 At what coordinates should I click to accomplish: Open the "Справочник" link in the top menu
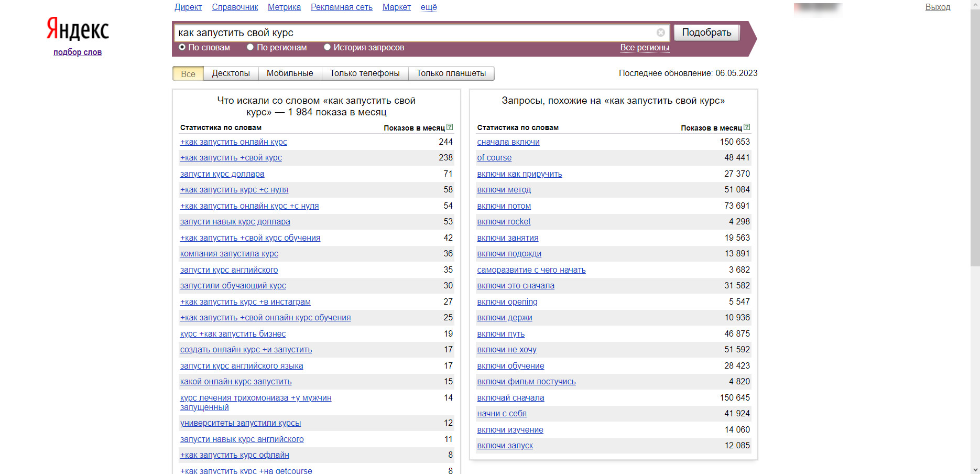235,7
